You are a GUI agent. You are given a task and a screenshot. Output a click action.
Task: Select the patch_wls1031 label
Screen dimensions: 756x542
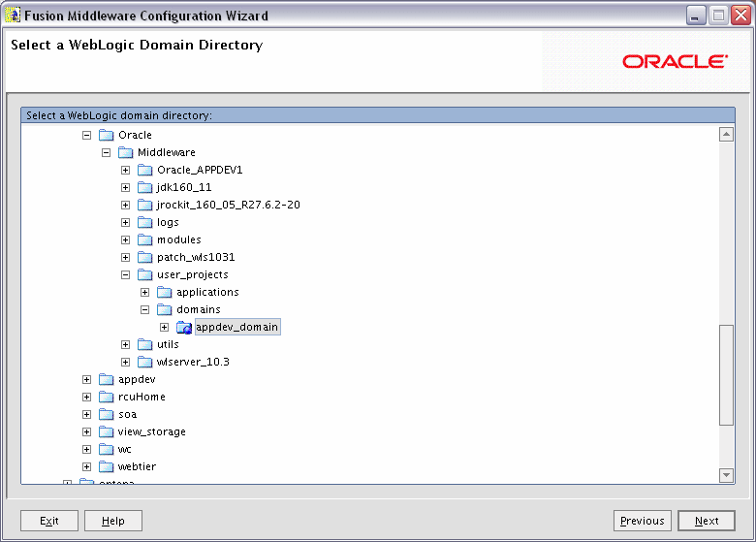(x=196, y=258)
